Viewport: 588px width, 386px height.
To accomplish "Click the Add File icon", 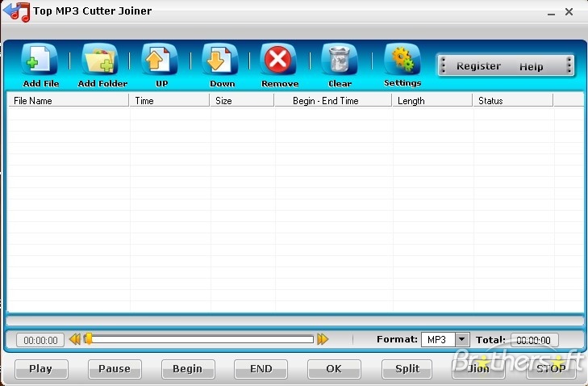I will 40,60.
